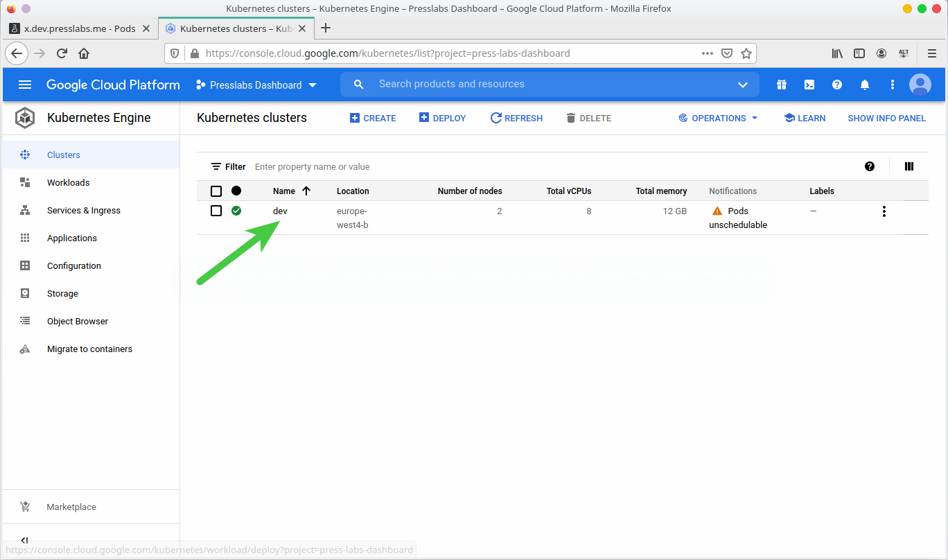Click the Kubernetes Engine hexagon logo
This screenshot has width=948, height=560.
point(26,118)
